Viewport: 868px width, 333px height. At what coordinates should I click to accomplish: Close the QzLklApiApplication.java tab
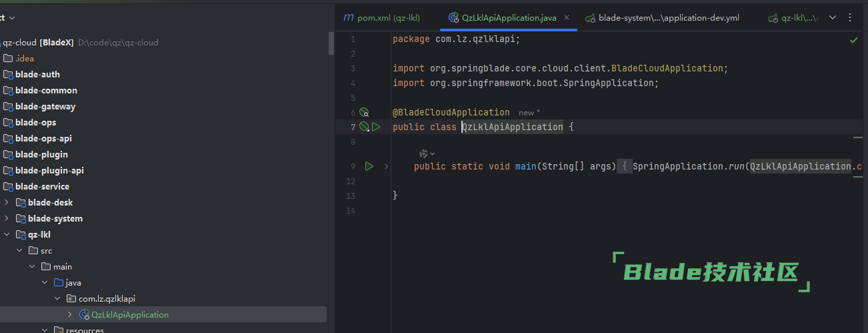point(567,18)
